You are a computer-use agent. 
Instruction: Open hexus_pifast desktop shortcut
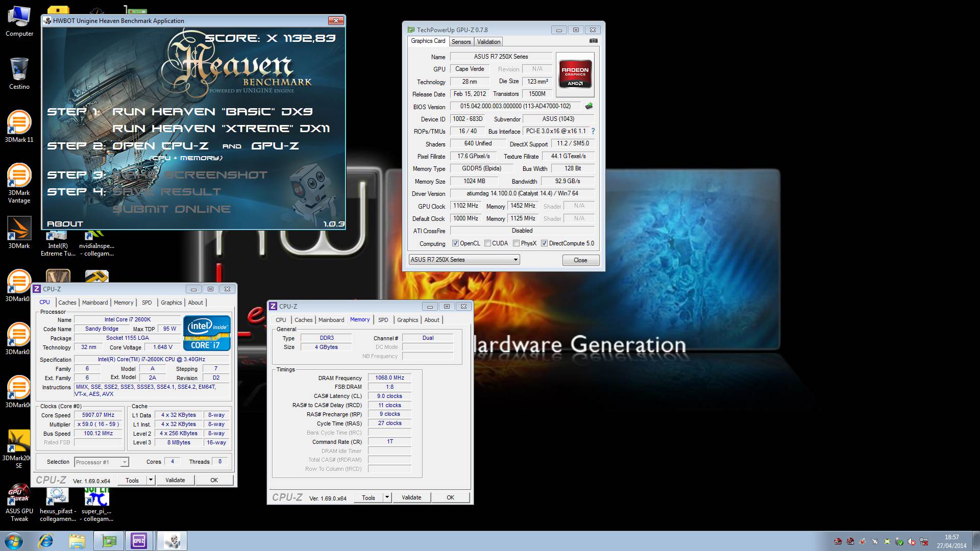58,504
